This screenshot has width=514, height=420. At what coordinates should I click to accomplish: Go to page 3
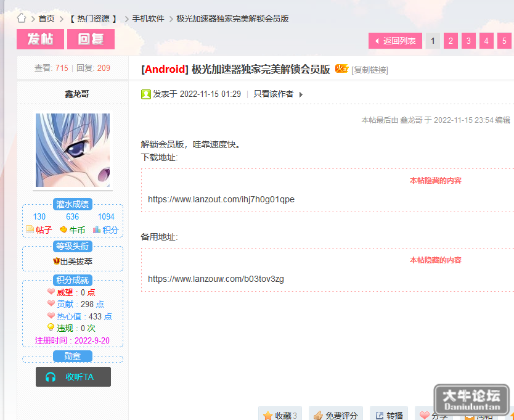click(x=468, y=41)
